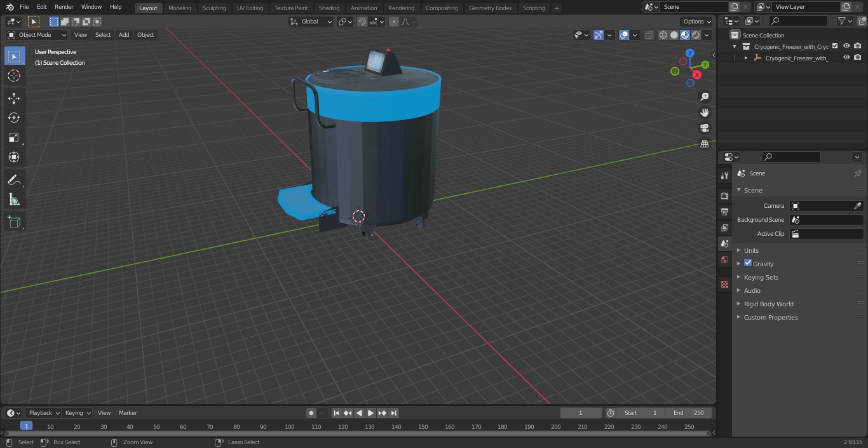Open the View Layer properties tab

click(x=724, y=227)
